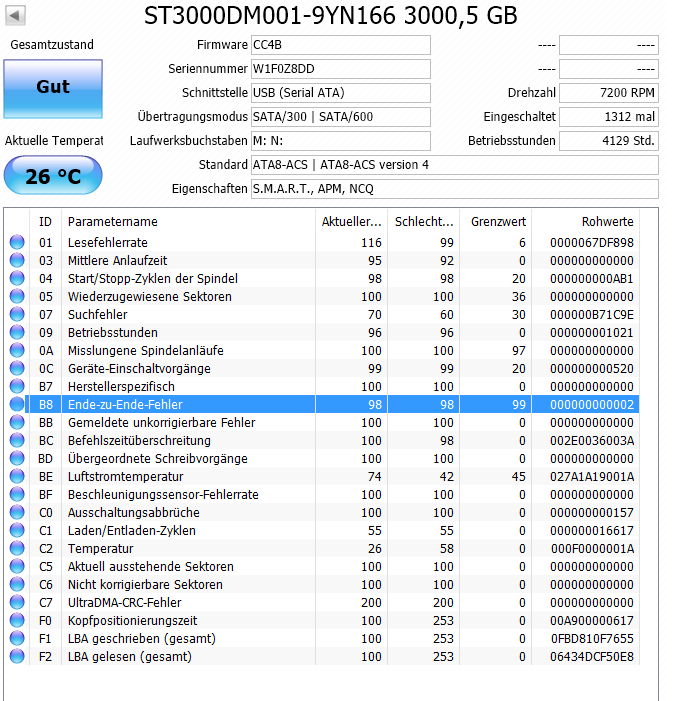Click status orb for Beschleunigungssensor-Fehlerrate row
Image resolution: width=683 pixels, height=701 pixels.
(17, 494)
